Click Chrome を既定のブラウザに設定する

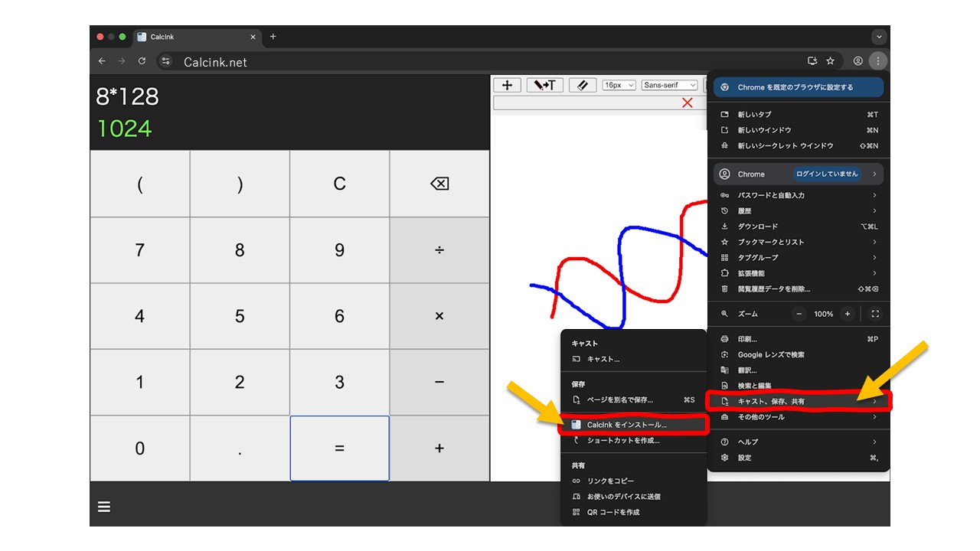pyautogui.click(x=798, y=87)
